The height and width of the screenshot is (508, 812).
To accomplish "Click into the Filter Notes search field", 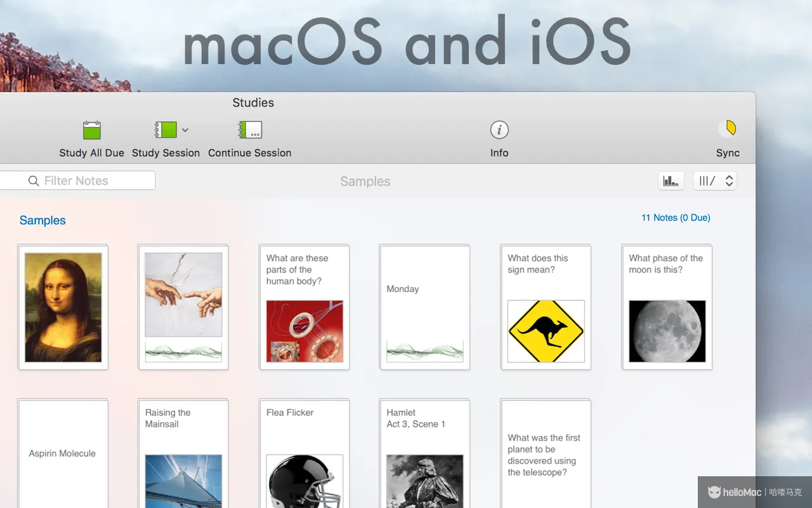I will click(77, 181).
